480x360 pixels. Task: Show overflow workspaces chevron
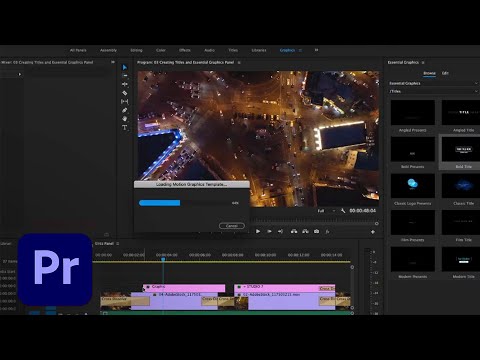tap(316, 50)
